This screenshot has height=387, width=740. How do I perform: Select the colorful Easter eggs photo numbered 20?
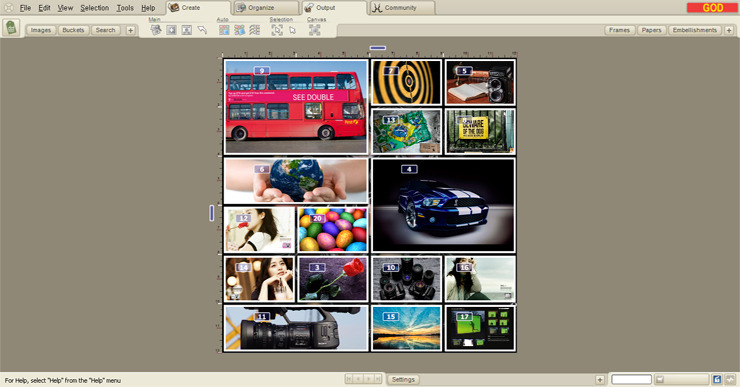click(x=333, y=230)
